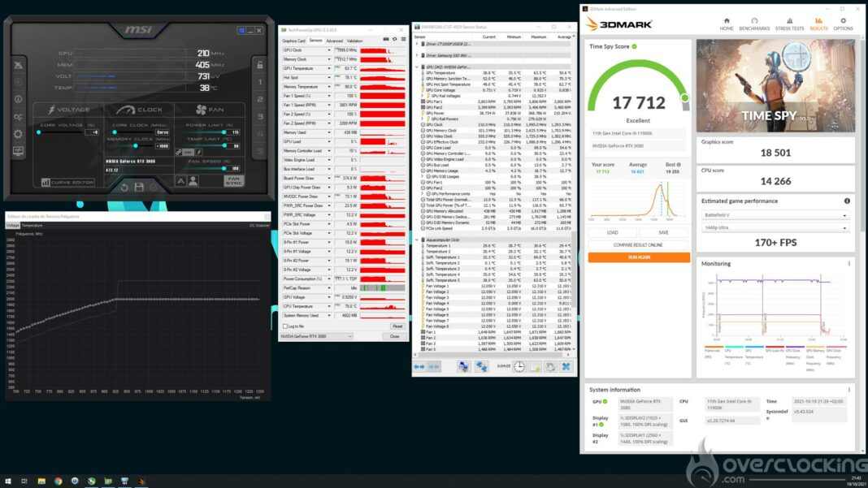Click the HWiNFO log file sheet icon
Image resolution: width=868 pixels, height=488 pixels.
pos(535,366)
